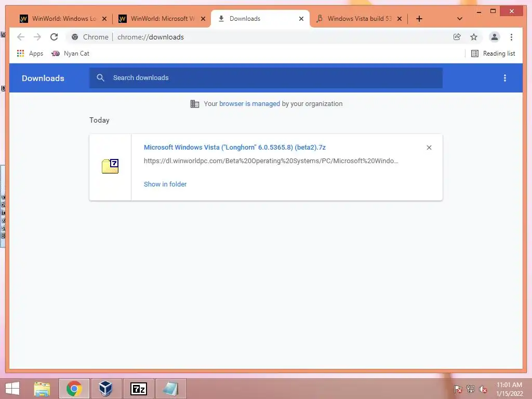Viewport: 532px width, 399px height.
Task: Expand the tab search chevron
Action: point(460,19)
